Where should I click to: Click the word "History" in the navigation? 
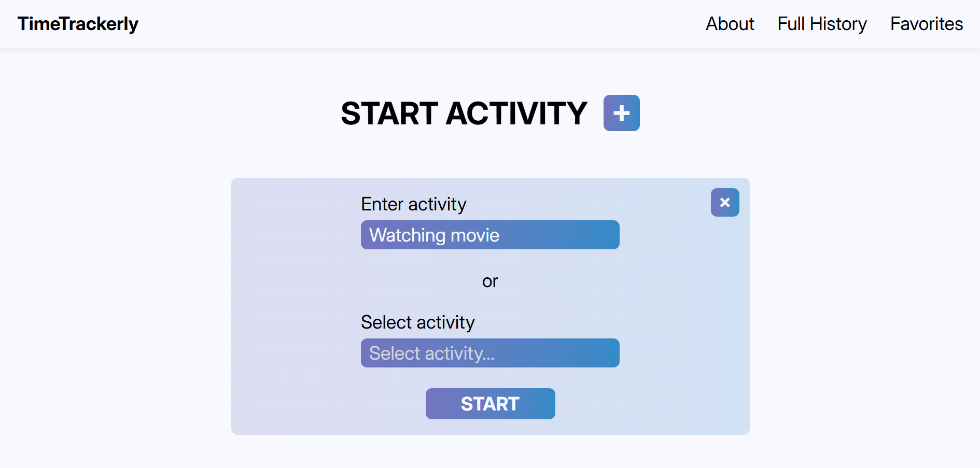(838, 24)
